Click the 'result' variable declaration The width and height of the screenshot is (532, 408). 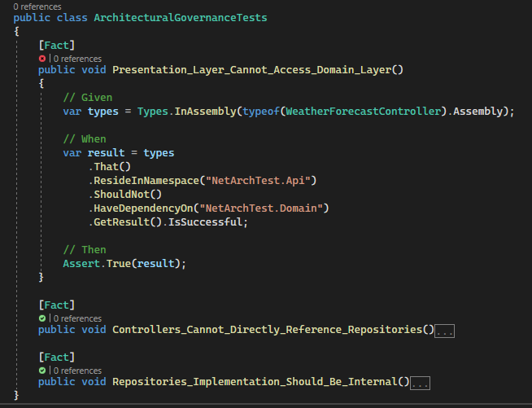click(x=107, y=153)
